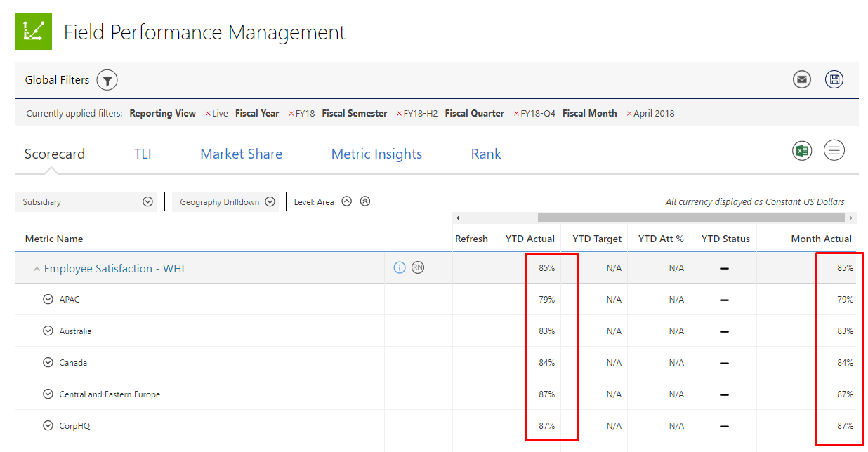Export scorecard with the Excel icon
This screenshot has height=452, width=868.
point(801,150)
